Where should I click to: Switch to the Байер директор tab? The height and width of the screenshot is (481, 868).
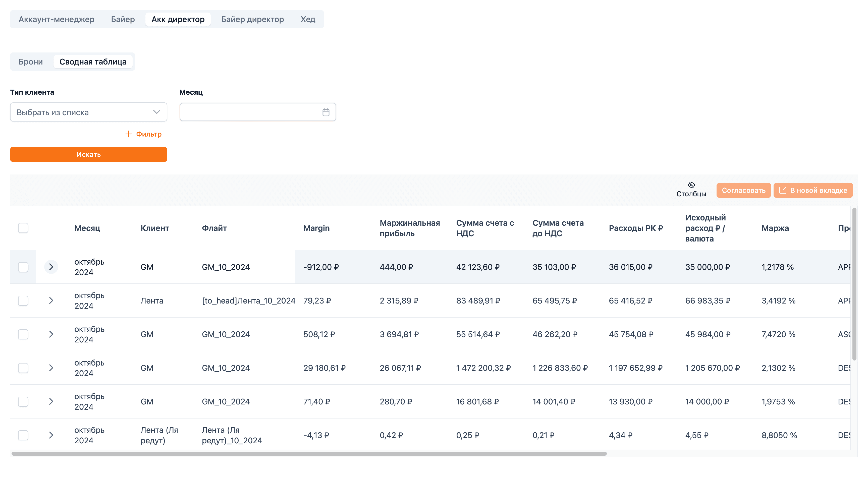(x=252, y=19)
